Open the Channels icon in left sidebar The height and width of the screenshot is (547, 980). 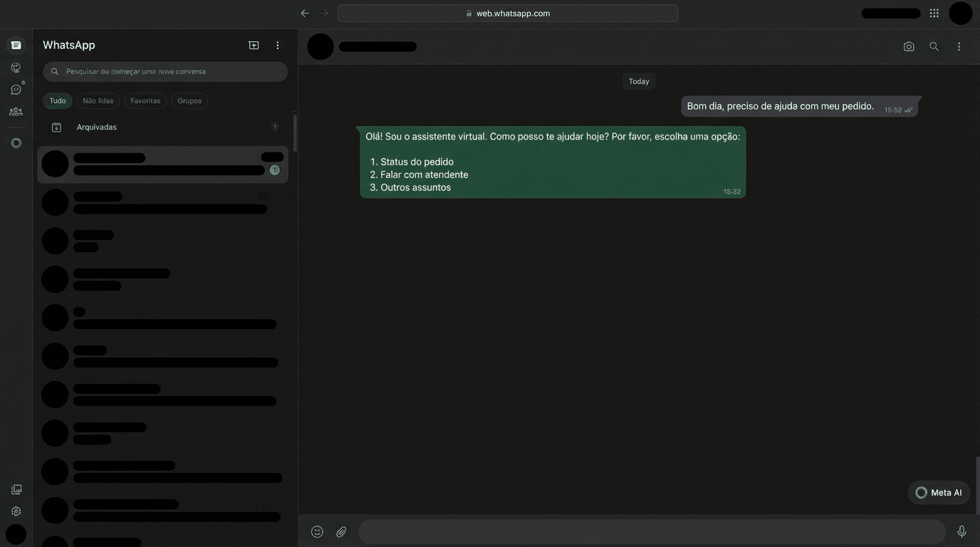click(16, 90)
